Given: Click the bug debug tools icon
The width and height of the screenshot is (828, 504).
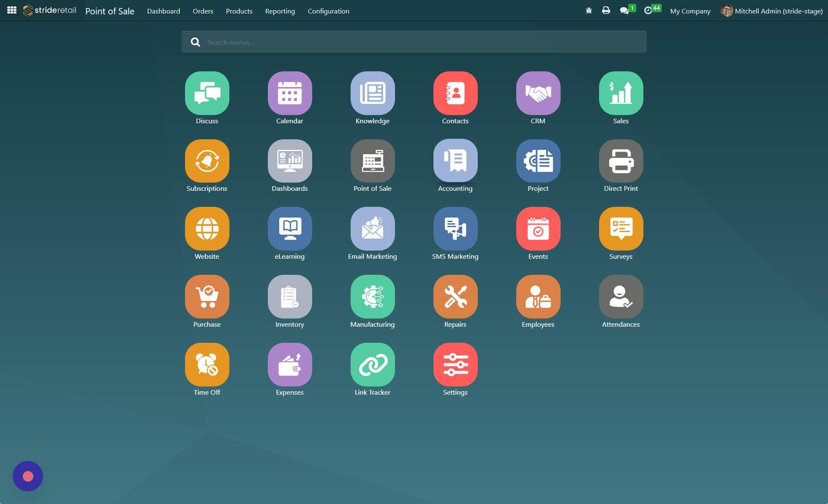Looking at the screenshot, I should [588, 11].
